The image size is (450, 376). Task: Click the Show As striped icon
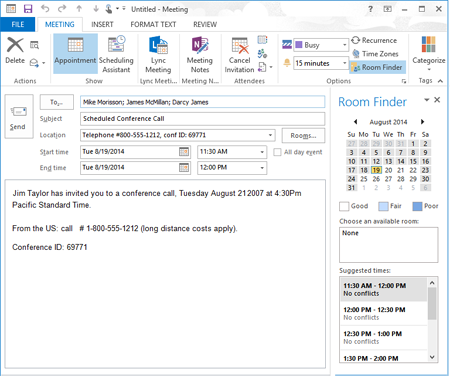point(287,44)
